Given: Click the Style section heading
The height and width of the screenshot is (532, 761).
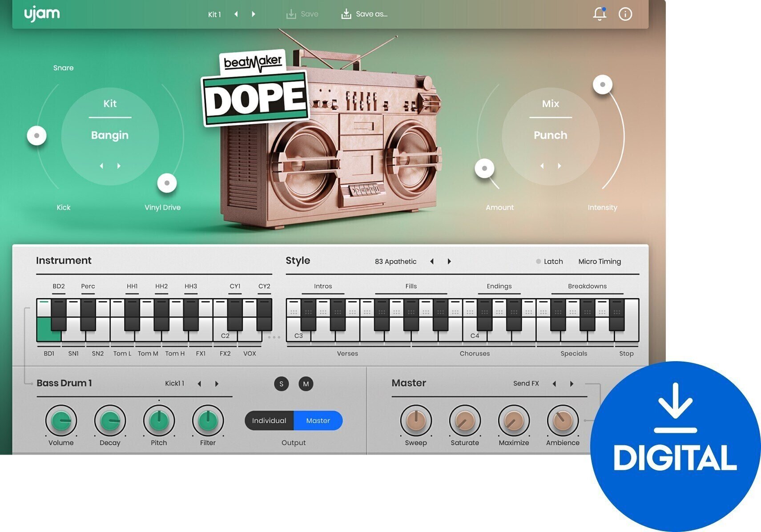Looking at the screenshot, I should (x=298, y=261).
